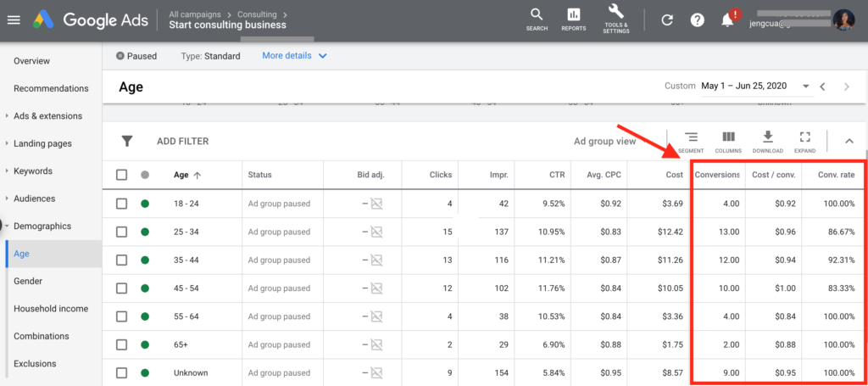Screen dimensions: 868x386
Task: Click the refresh icon
Action: click(x=668, y=20)
